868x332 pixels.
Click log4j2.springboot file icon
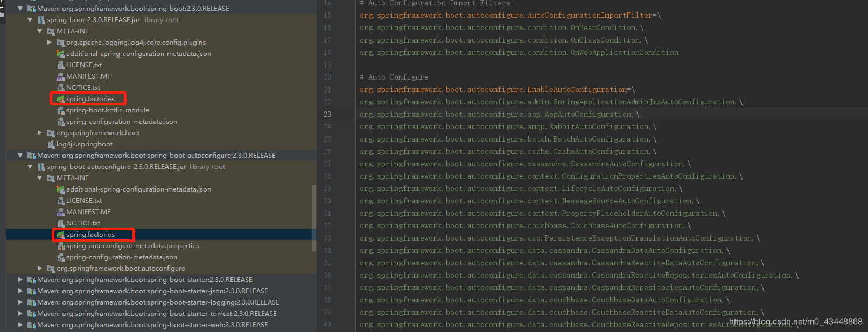[51, 144]
